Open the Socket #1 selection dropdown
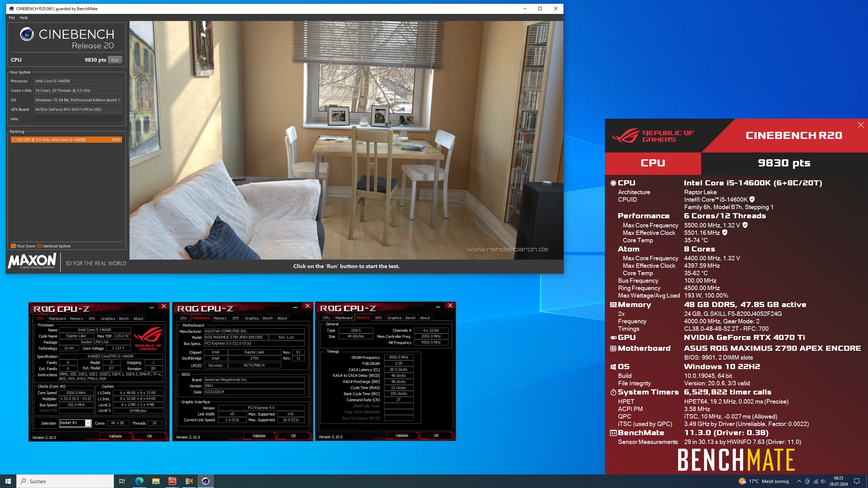The width and height of the screenshot is (868, 488). (75, 423)
